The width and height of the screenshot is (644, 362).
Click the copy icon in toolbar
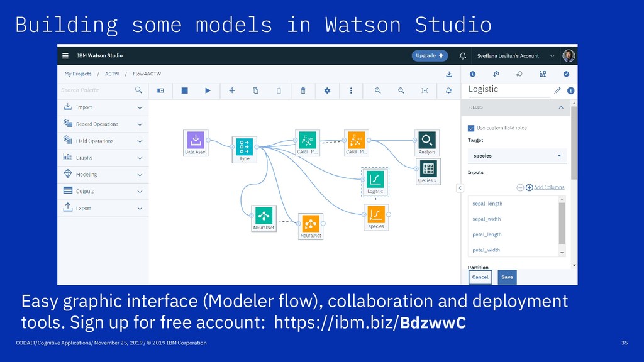255,90
